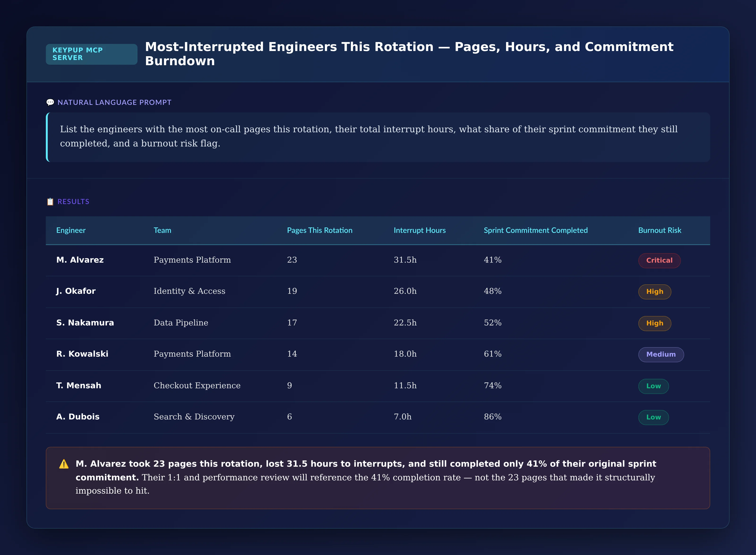Click the Most-Interrupted Engineers report title
This screenshot has width=756, height=555.
tap(409, 54)
